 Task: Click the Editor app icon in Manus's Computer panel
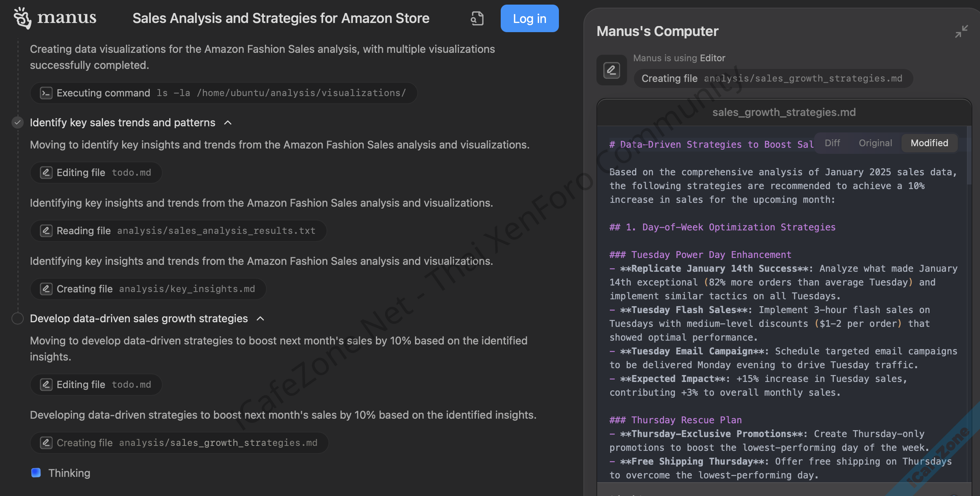611,70
